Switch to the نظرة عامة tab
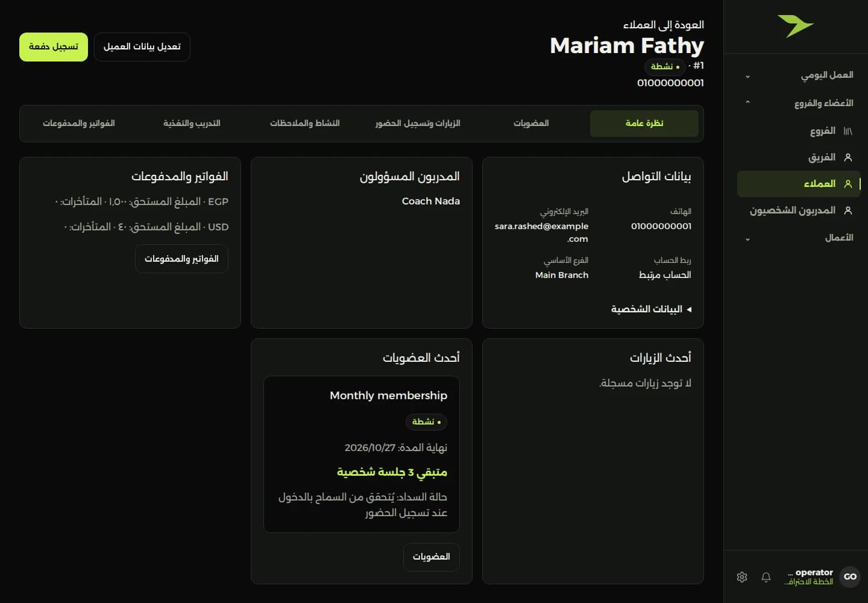The height and width of the screenshot is (603, 868). point(644,124)
